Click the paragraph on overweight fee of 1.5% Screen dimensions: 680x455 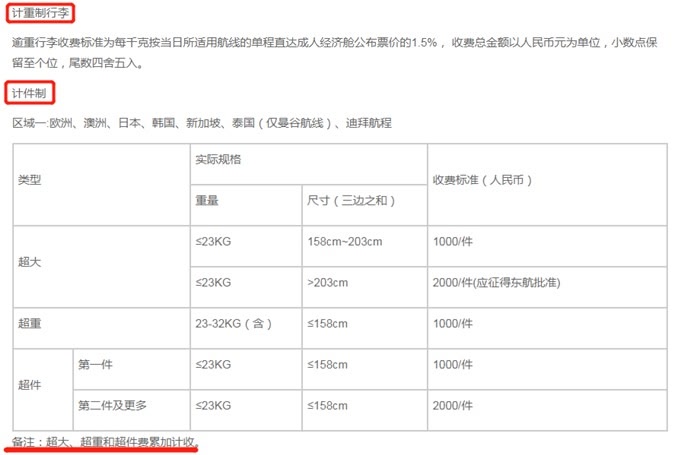[334, 52]
